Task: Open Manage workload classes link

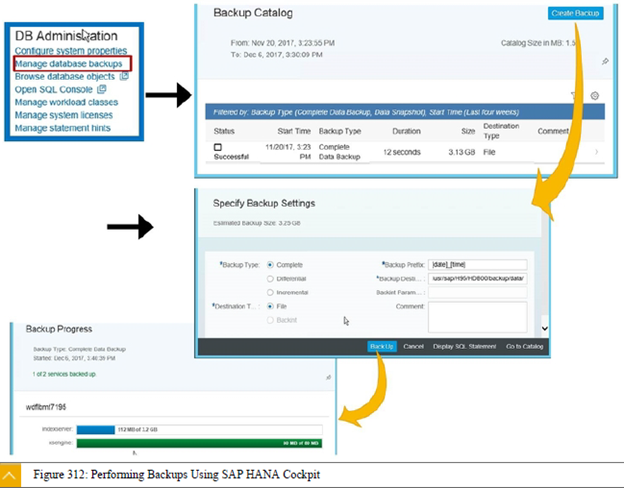Action: click(66, 102)
